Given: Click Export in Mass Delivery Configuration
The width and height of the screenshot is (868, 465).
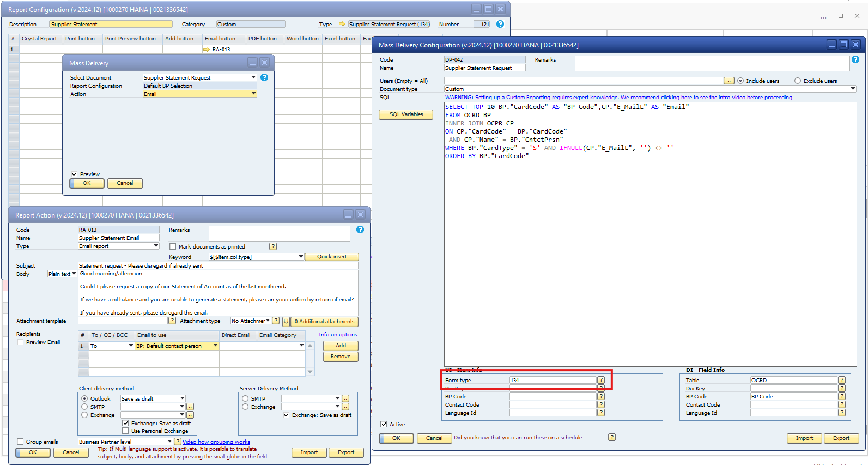Looking at the screenshot, I should point(841,438).
